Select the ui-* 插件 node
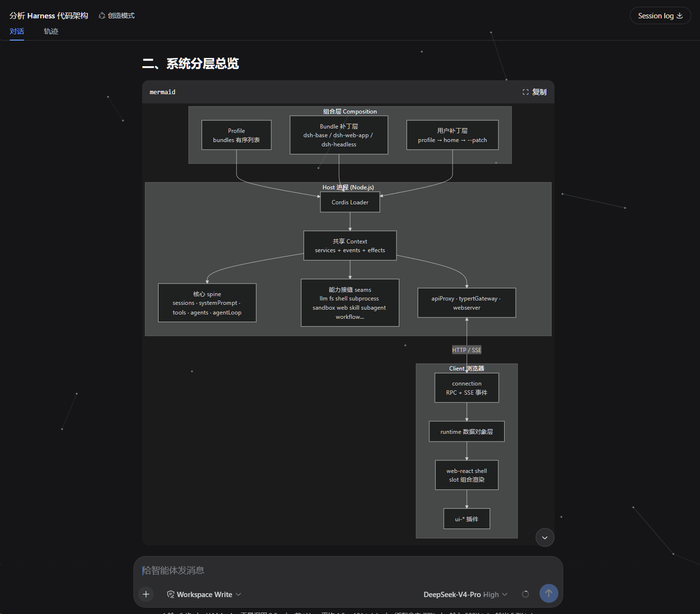700x614 pixels. [x=467, y=519]
